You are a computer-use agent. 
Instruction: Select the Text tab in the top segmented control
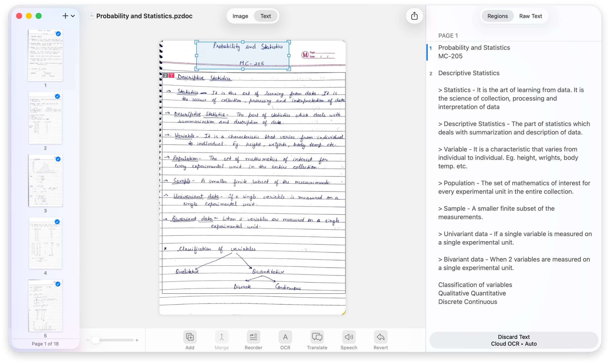tap(266, 16)
